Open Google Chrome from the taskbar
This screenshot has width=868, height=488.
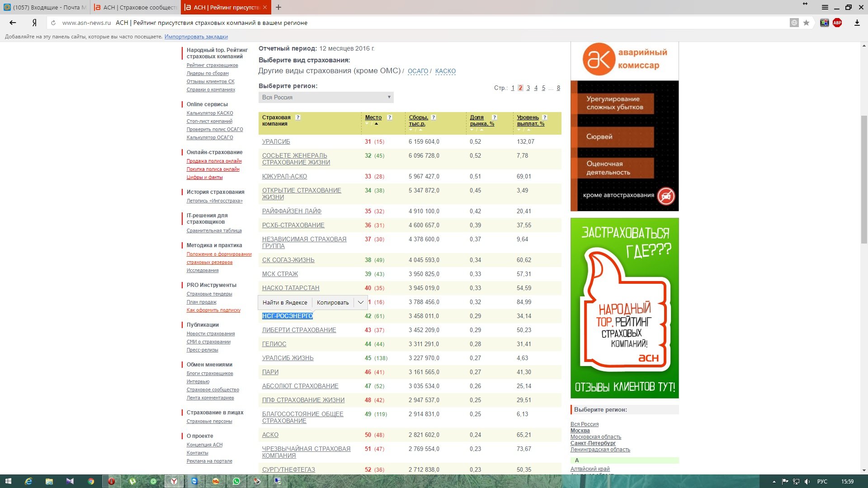click(91, 481)
